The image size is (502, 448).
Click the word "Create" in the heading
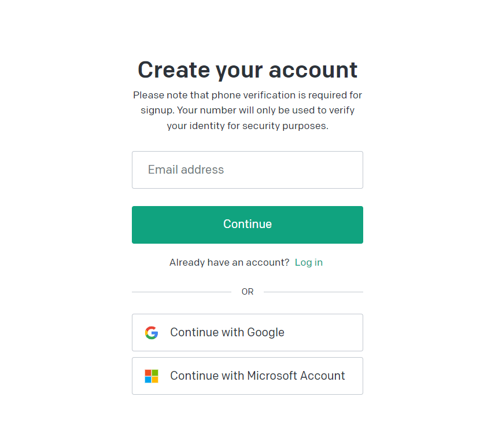point(174,70)
